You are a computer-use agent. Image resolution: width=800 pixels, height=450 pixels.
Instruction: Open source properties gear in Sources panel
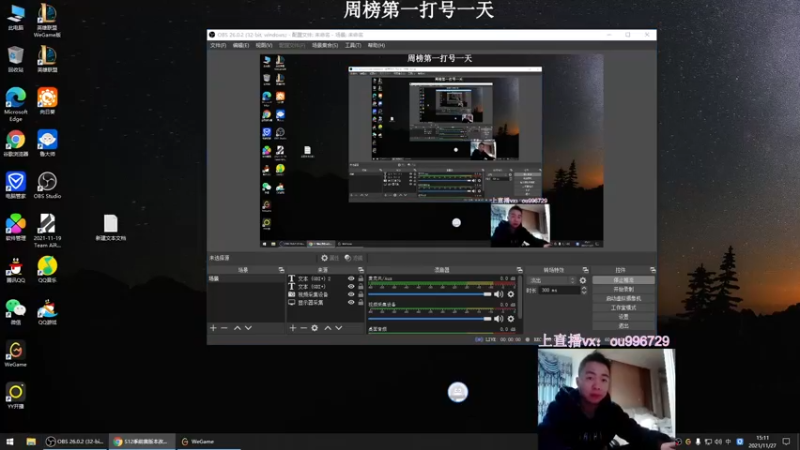point(315,328)
